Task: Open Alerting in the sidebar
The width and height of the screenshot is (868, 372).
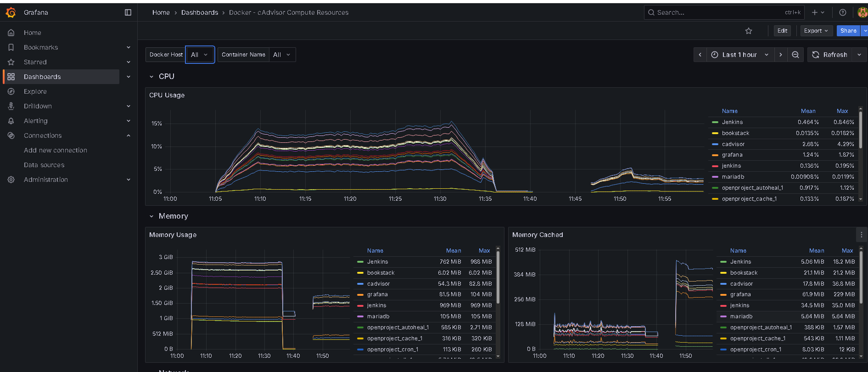Action: pyautogui.click(x=36, y=121)
